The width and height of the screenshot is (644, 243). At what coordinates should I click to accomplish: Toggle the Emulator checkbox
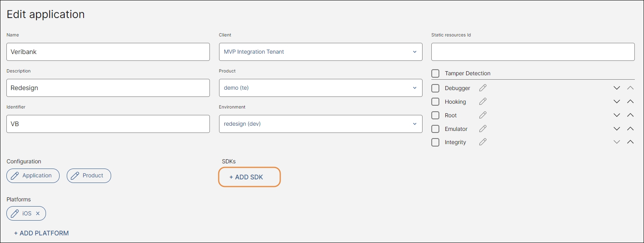click(435, 129)
